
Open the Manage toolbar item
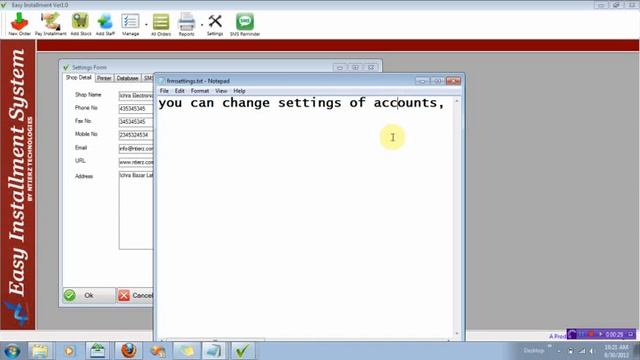[x=130, y=24]
